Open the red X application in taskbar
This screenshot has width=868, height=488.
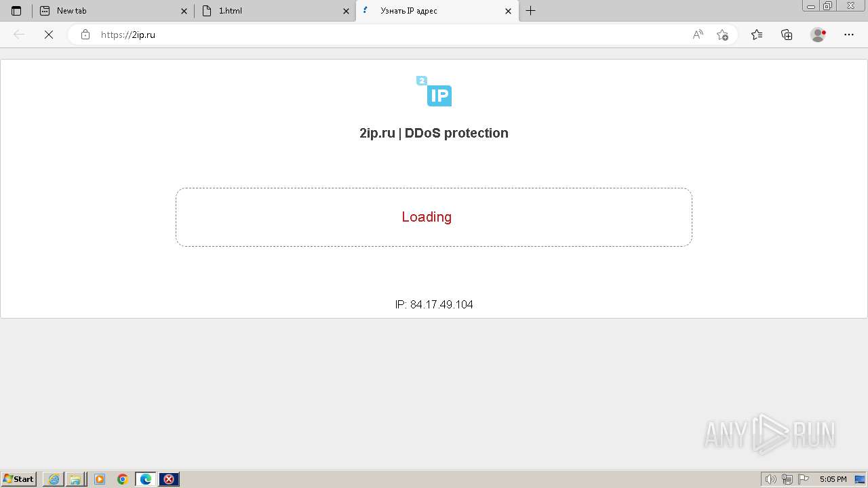pyautogui.click(x=169, y=479)
